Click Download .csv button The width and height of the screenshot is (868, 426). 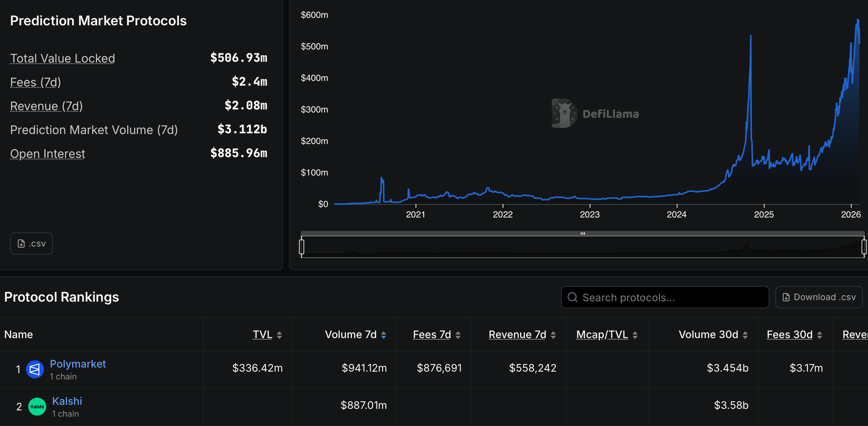(x=819, y=297)
